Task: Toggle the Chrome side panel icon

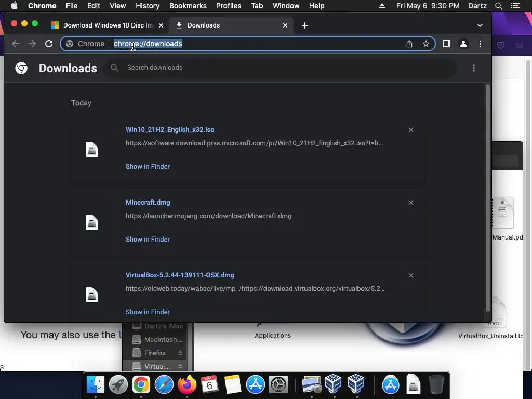Action: coord(446,44)
